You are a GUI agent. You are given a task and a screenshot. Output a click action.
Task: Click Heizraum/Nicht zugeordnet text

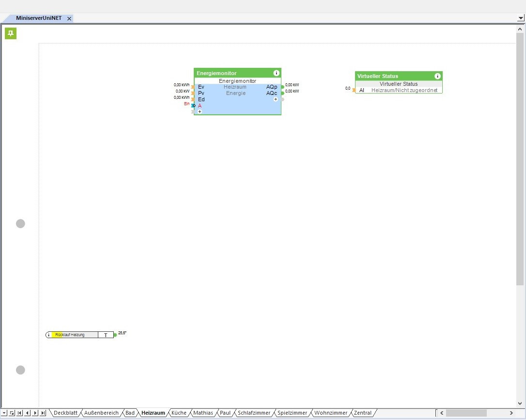(x=404, y=90)
